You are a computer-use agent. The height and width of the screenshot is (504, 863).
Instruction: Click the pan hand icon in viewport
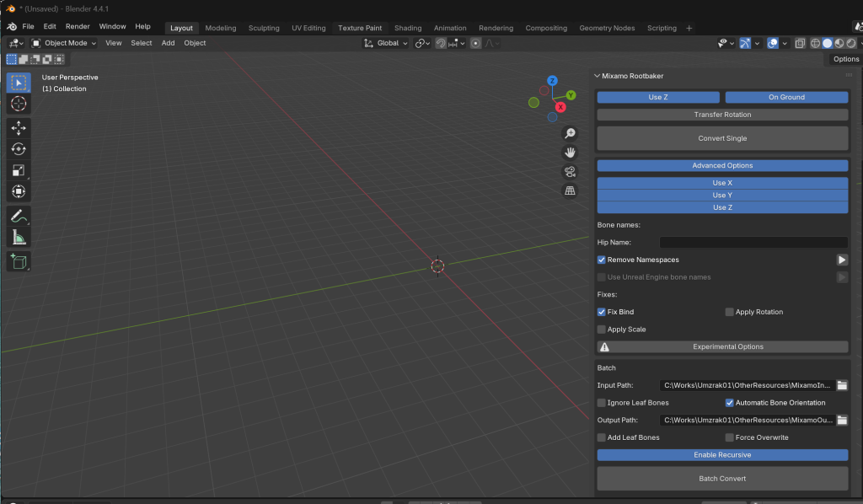(570, 153)
